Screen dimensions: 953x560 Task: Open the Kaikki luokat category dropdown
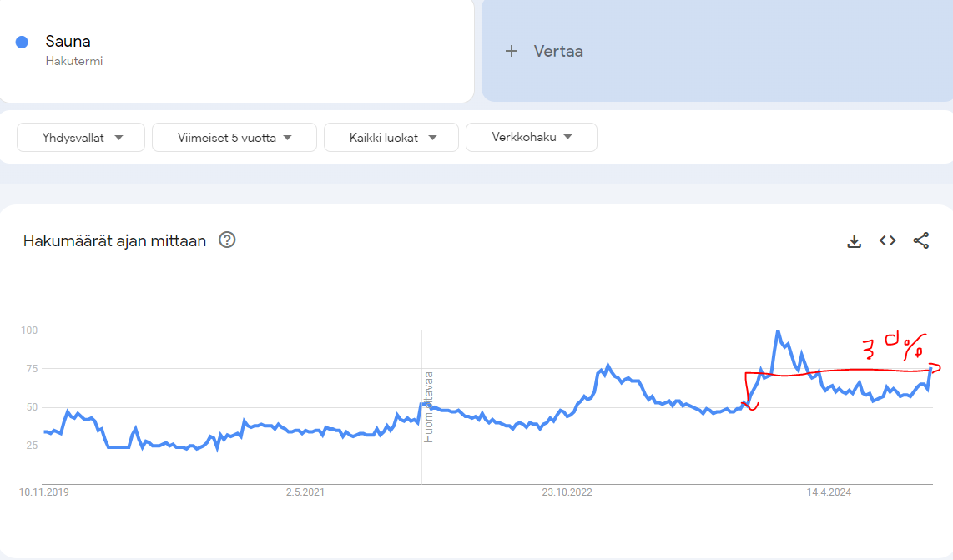click(391, 138)
